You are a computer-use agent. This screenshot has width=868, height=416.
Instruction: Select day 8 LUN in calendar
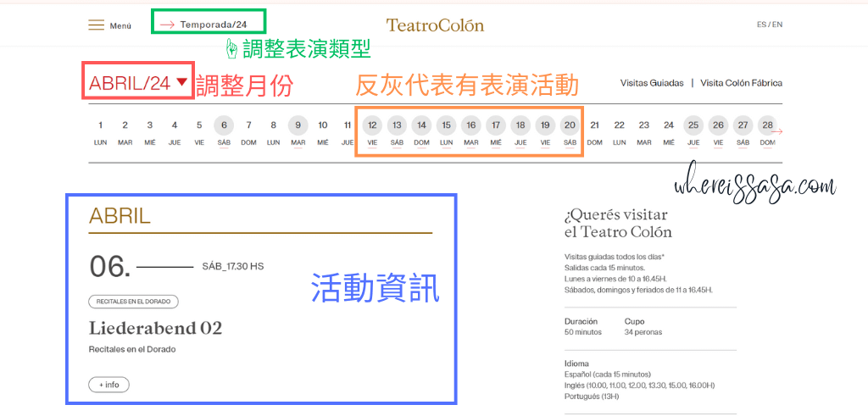click(273, 133)
